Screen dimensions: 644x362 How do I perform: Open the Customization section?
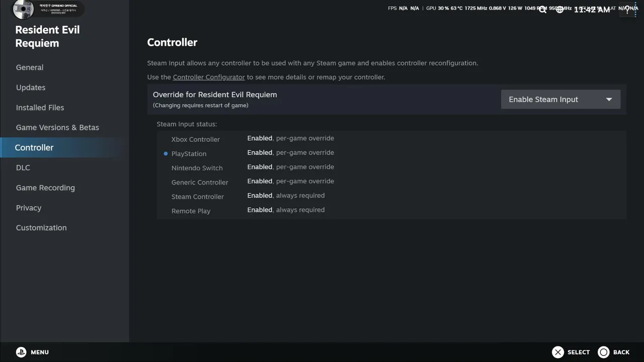tap(41, 228)
